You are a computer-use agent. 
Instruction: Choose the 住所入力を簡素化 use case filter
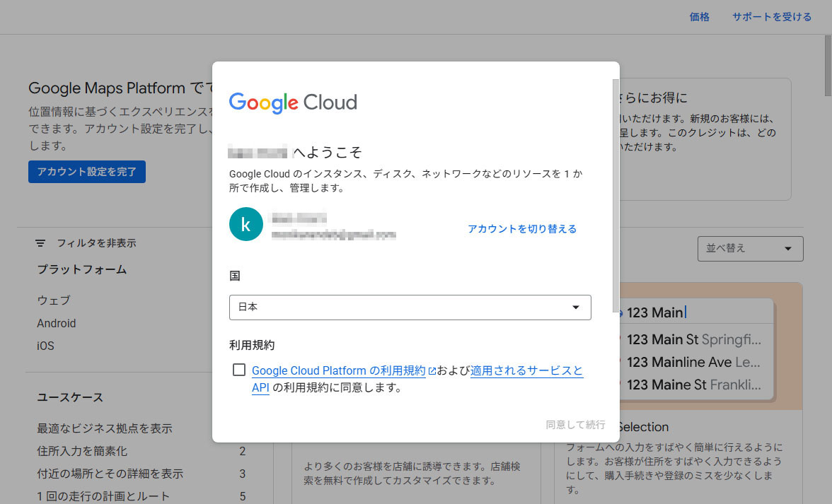(82, 451)
